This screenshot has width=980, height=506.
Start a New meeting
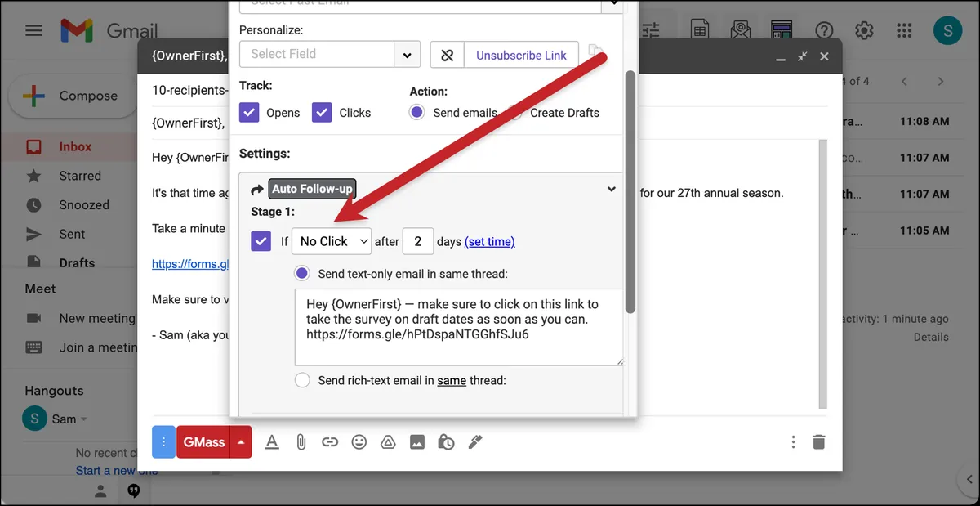point(96,318)
